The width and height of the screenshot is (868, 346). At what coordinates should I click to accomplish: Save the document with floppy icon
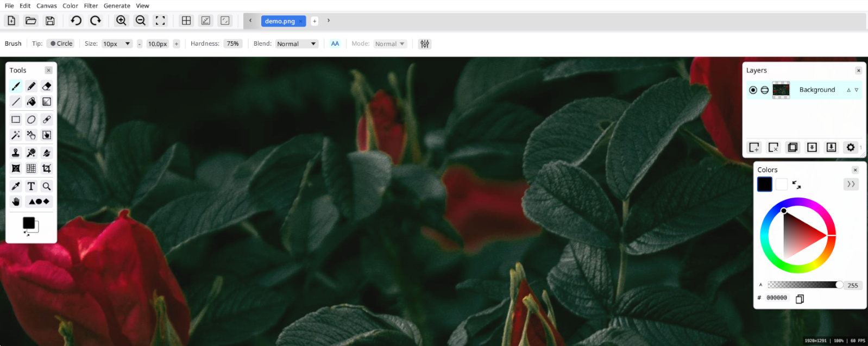[x=50, y=21]
